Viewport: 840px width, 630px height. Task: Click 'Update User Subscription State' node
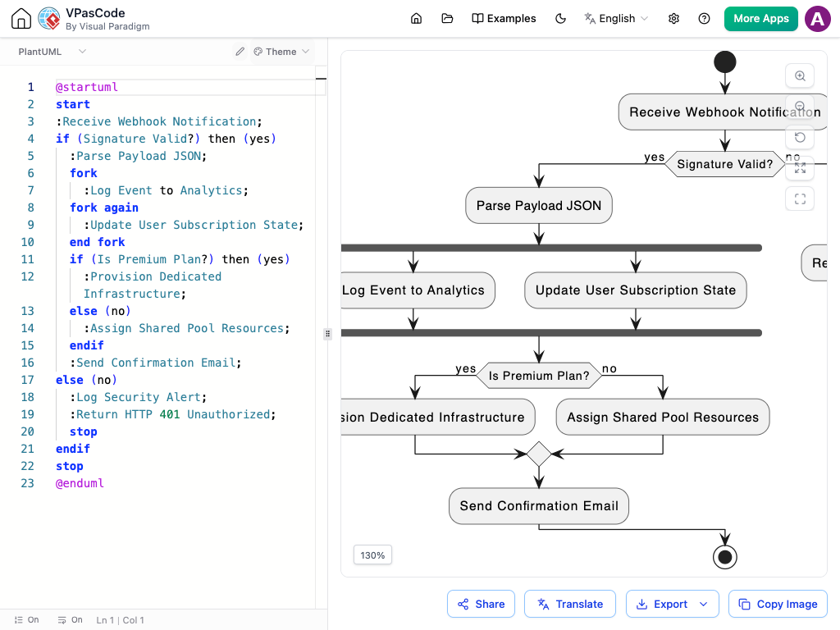tap(636, 290)
